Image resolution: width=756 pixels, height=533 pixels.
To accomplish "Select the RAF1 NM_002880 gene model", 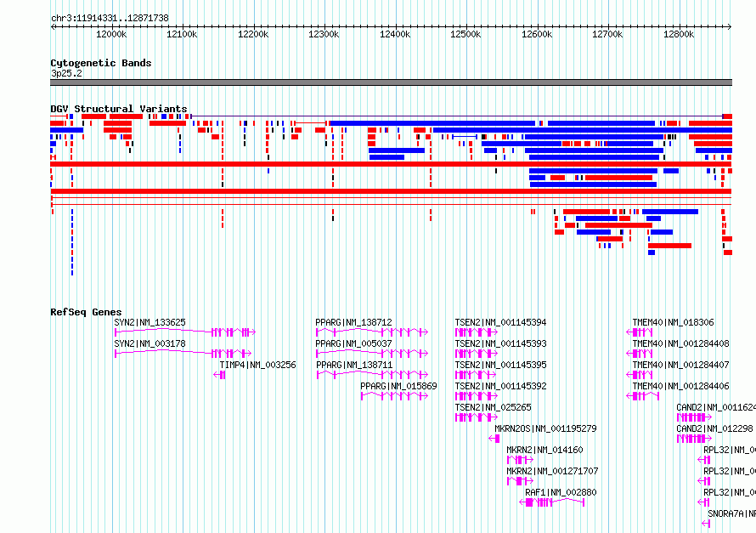I will coord(552,502).
